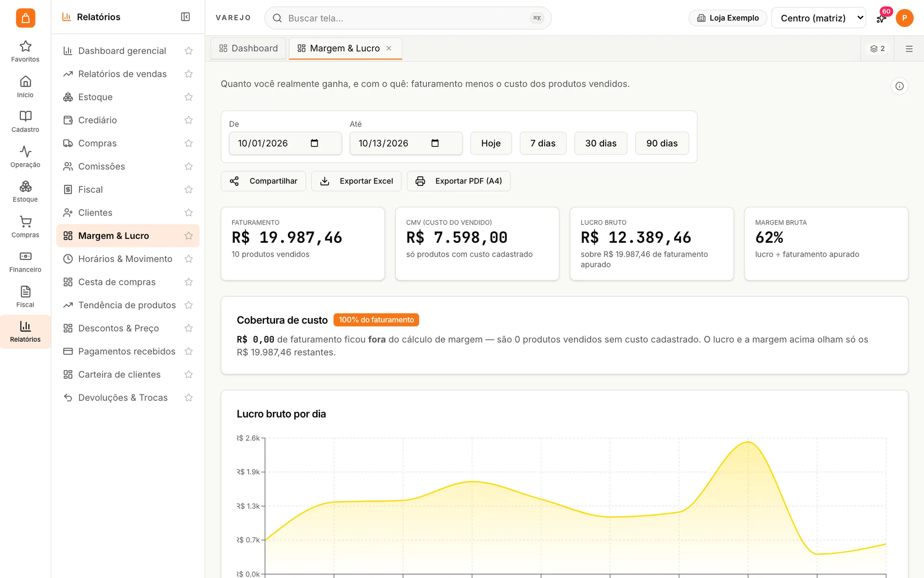Open the Fiscal document icon in left rail

click(x=25, y=297)
